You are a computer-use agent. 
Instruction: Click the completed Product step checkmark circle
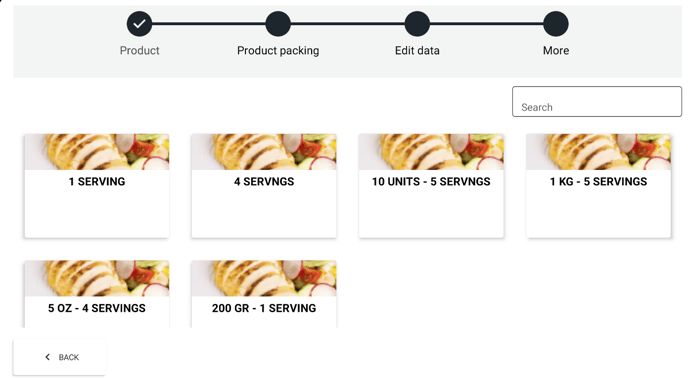[139, 24]
